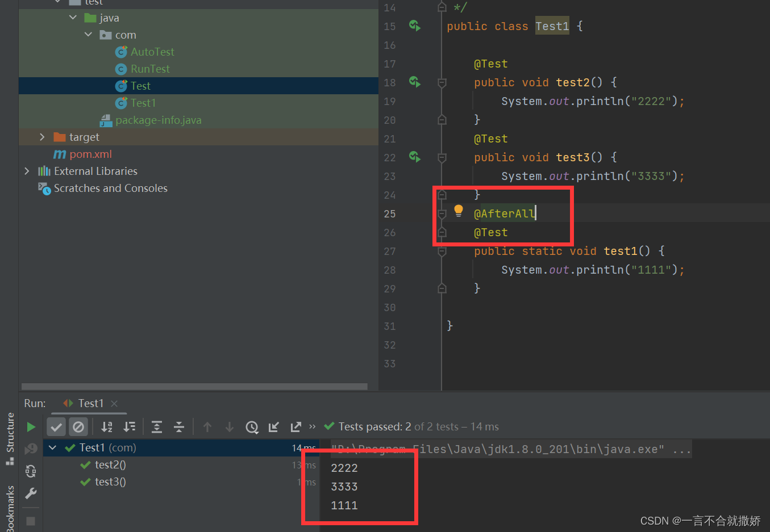Select test3() in test results
The height and width of the screenshot is (532, 770).
pyautogui.click(x=110, y=481)
